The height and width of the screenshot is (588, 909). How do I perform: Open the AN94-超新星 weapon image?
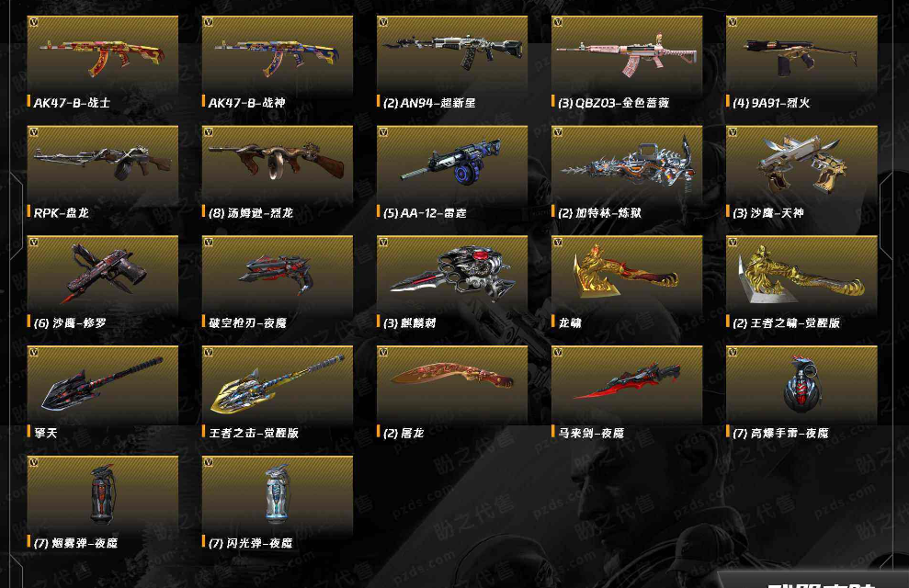[452, 55]
